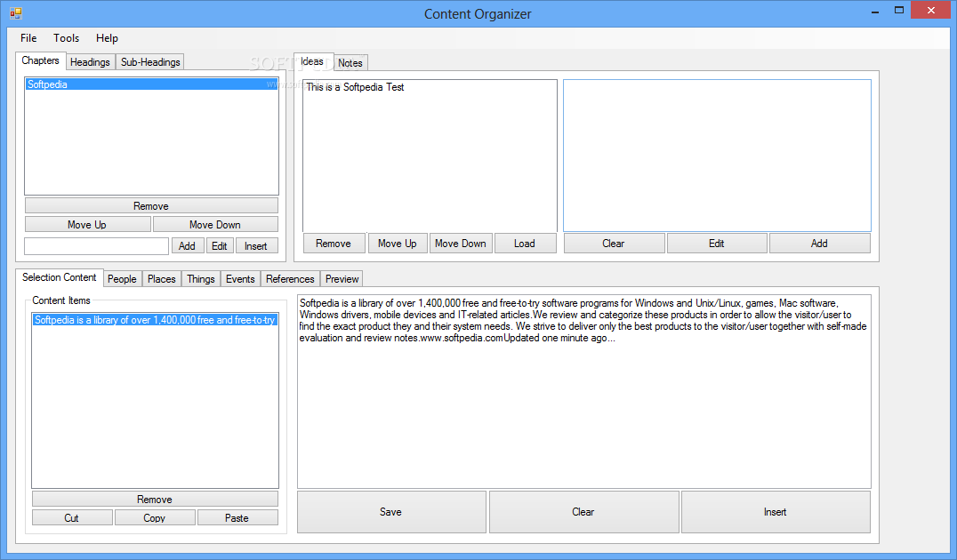This screenshot has width=957, height=560.
Task: Open the People tab
Action: (x=122, y=279)
